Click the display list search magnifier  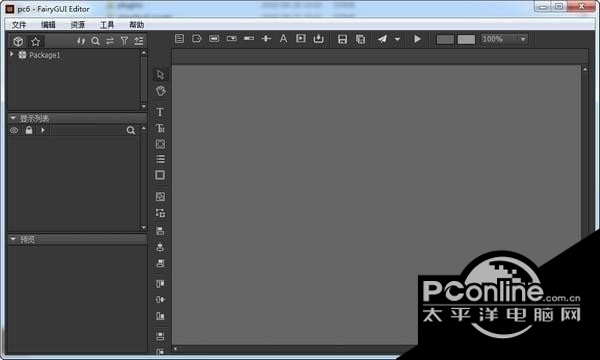click(x=131, y=130)
